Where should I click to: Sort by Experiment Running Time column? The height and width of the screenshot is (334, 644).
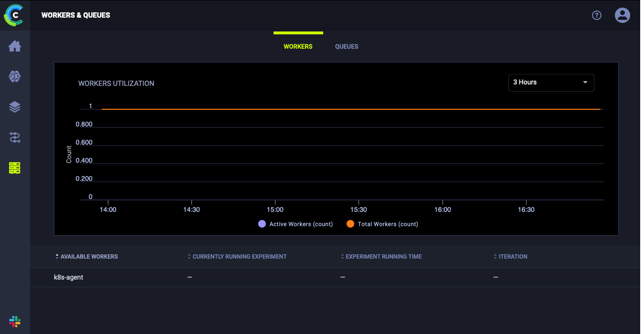pos(383,257)
